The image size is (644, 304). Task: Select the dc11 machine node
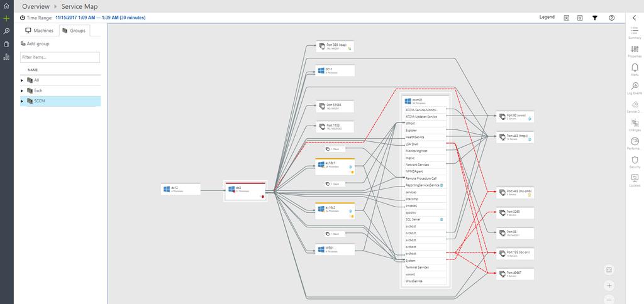point(336,70)
